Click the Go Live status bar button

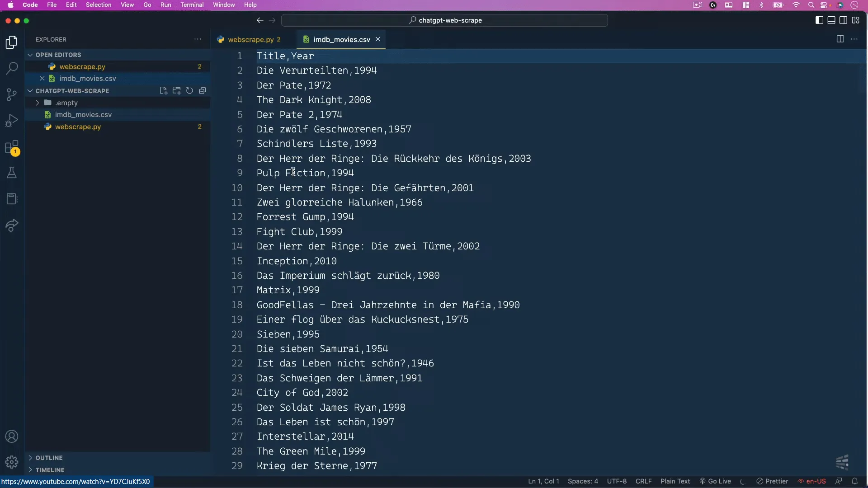coord(715,481)
